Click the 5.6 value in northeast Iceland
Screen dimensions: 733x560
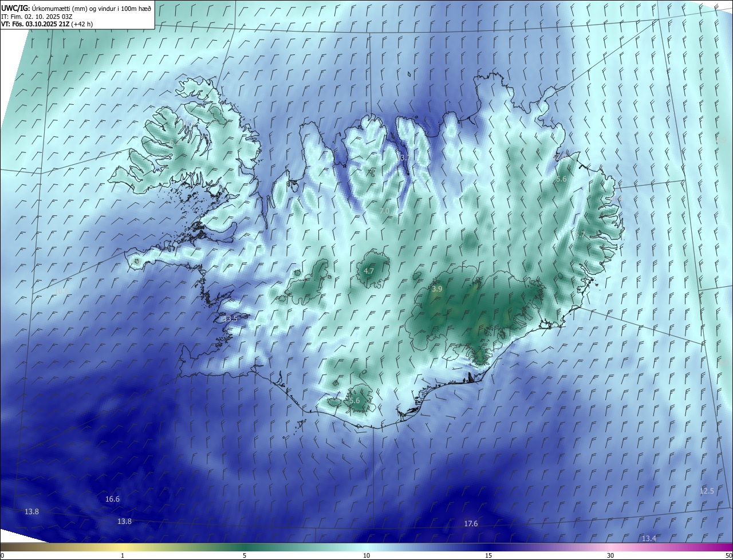(561, 179)
